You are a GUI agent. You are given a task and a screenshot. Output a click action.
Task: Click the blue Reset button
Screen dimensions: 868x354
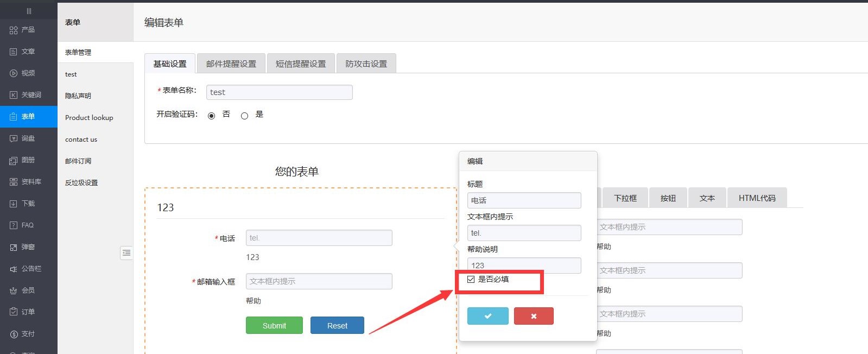pyautogui.click(x=337, y=325)
